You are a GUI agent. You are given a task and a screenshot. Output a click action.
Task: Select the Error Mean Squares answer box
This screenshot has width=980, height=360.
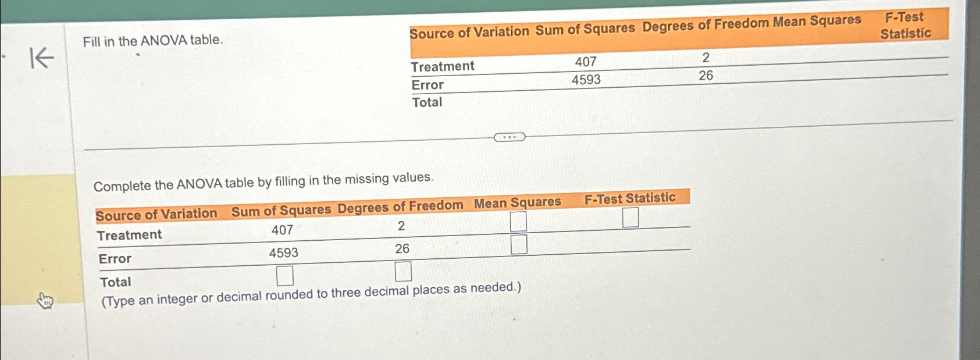[x=519, y=245]
